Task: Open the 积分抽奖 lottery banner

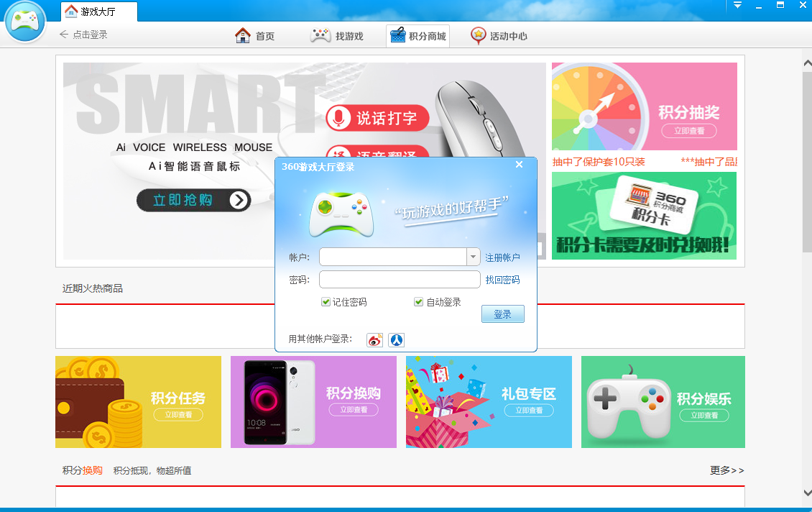Action: (x=645, y=106)
